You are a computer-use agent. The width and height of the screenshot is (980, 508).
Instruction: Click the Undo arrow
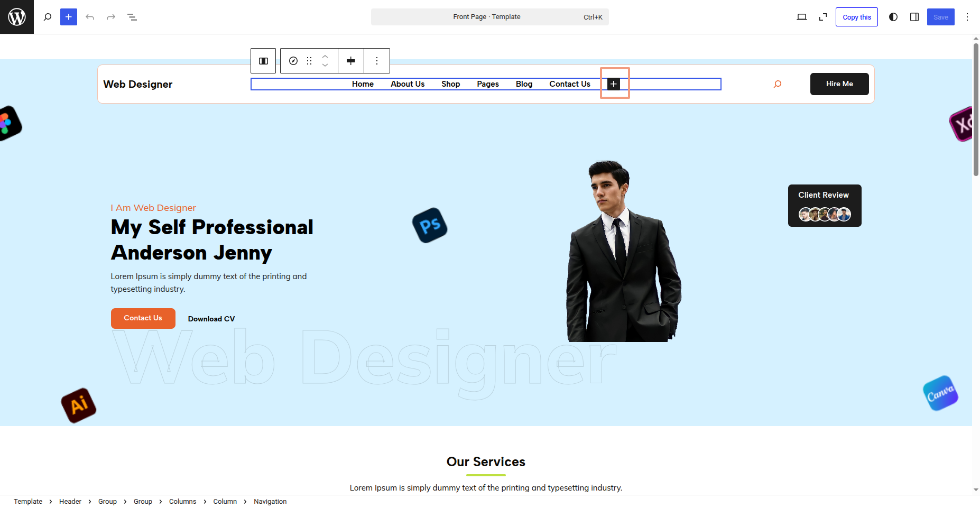[x=90, y=17]
